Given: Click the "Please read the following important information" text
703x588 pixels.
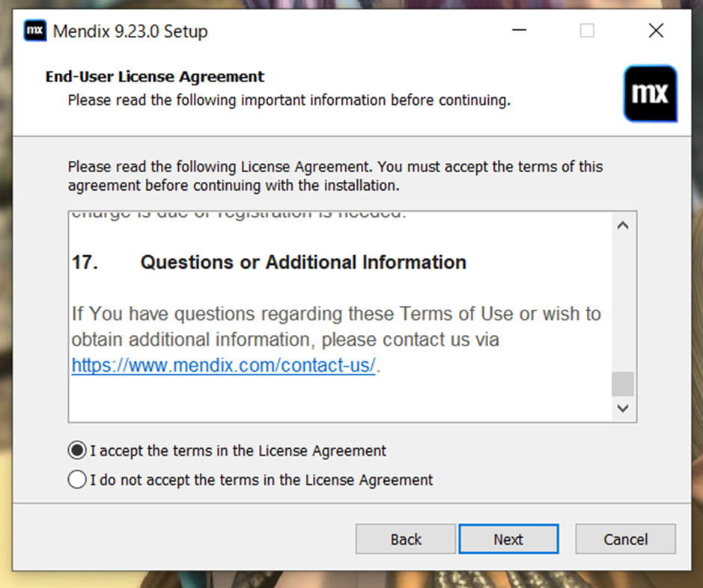Looking at the screenshot, I should tap(289, 99).
